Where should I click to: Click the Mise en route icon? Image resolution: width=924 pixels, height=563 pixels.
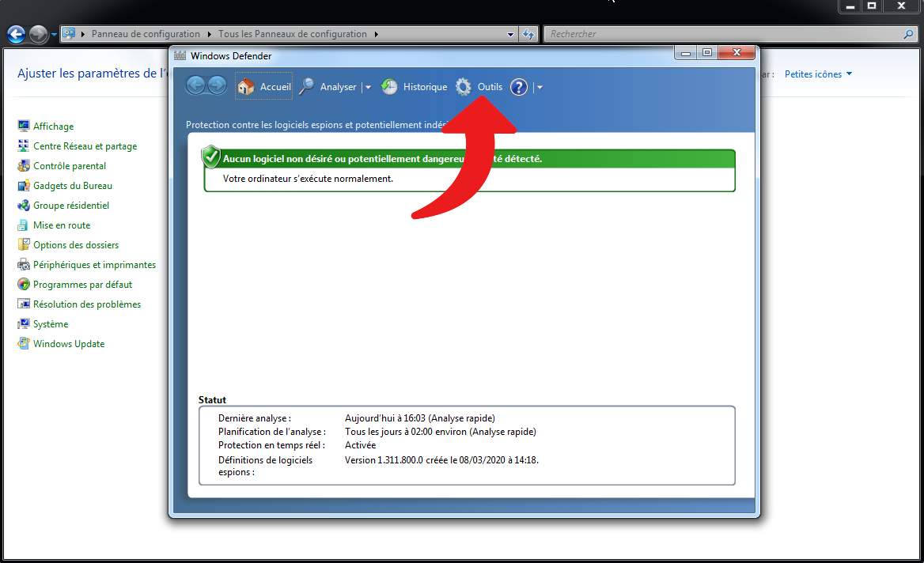coord(22,225)
